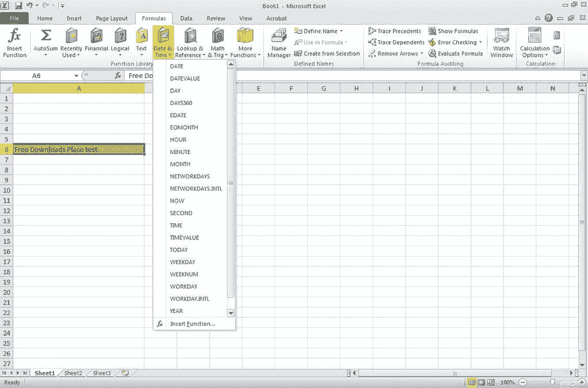Expand the Remove Arrows dropdown arrow
Viewport: 588px width, 388px height.
coord(422,53)
